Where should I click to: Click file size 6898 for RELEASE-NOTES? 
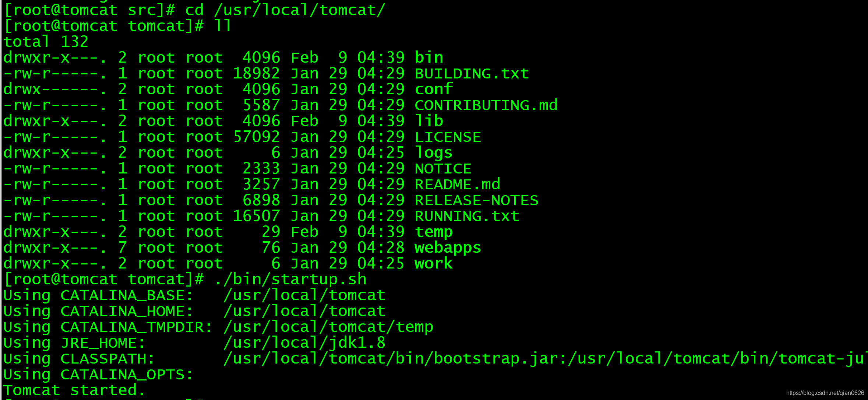261,200
